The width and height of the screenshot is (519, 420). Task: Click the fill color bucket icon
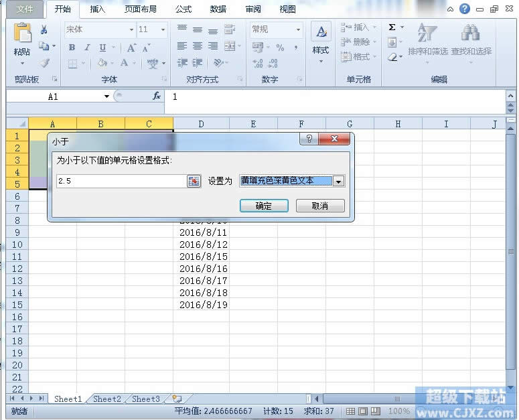102,62
